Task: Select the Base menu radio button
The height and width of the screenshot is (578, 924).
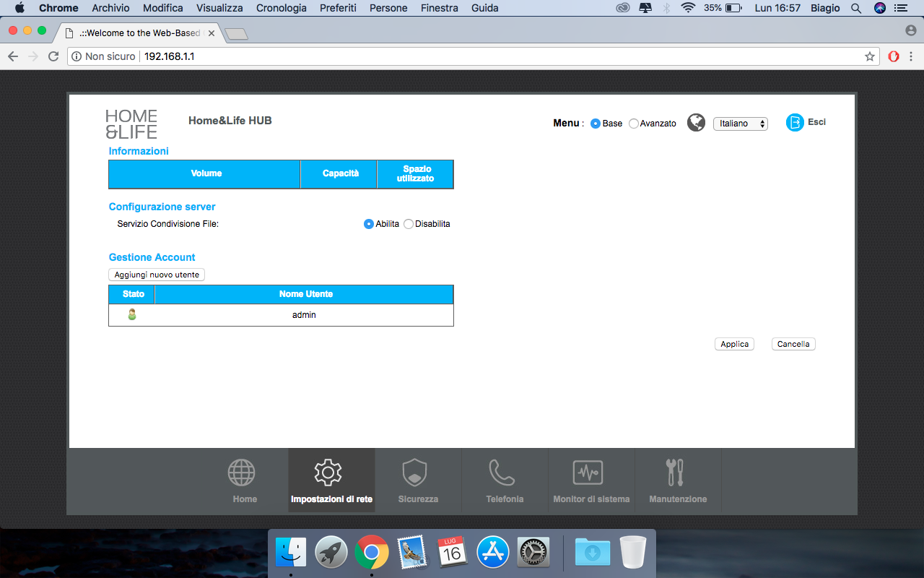Action: [x=596, y=124]
